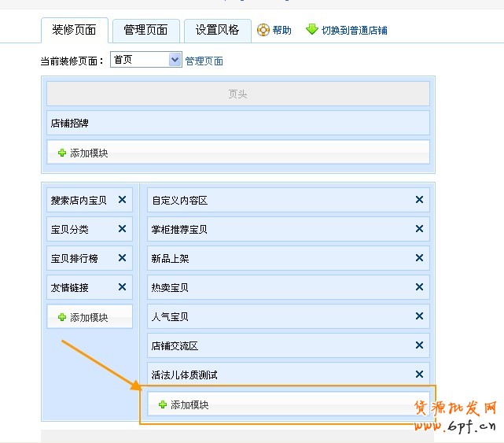Delete the 活法儿体质测试 module

(x=419, y=375)
